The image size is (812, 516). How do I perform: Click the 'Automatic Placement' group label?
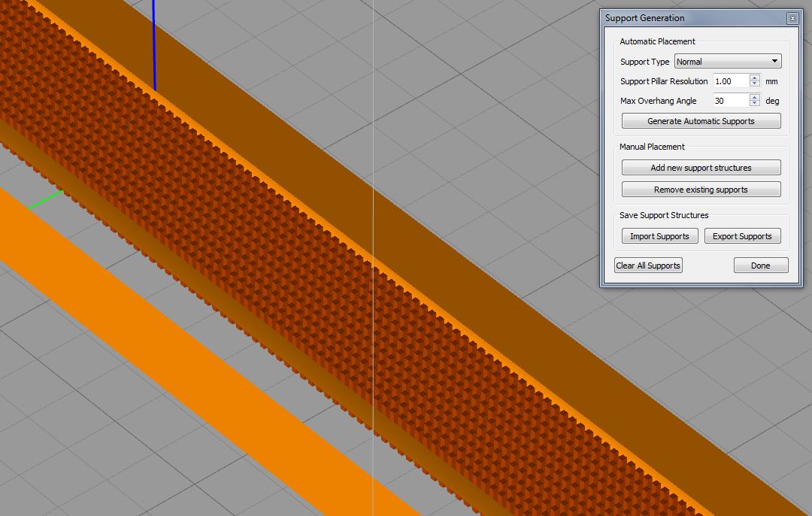(657, 41)
